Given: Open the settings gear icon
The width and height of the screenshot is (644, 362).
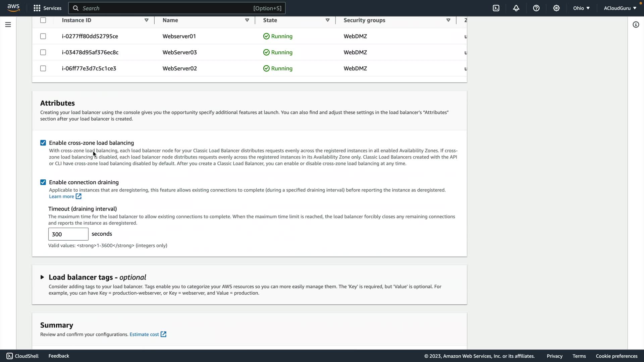Looking at the screenshot, I should point(556,8).
